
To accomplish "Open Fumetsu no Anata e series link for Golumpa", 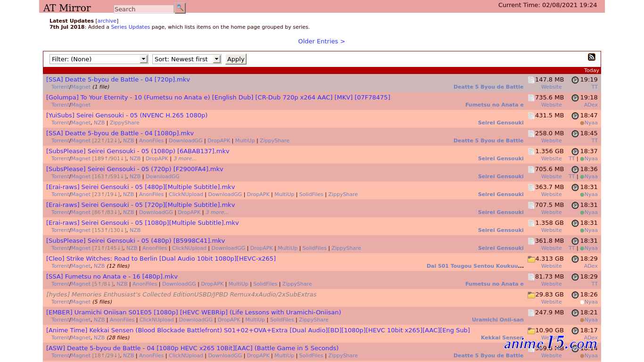I will point(494,105).
